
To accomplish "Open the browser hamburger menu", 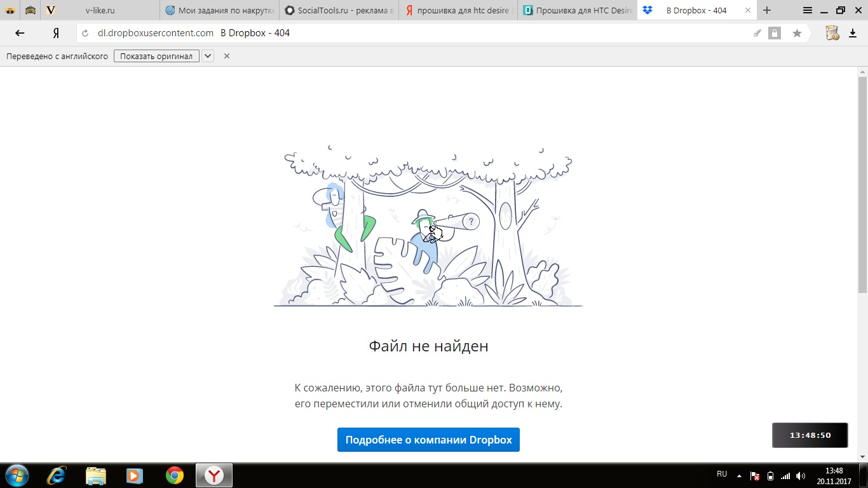I will (808, 10).
